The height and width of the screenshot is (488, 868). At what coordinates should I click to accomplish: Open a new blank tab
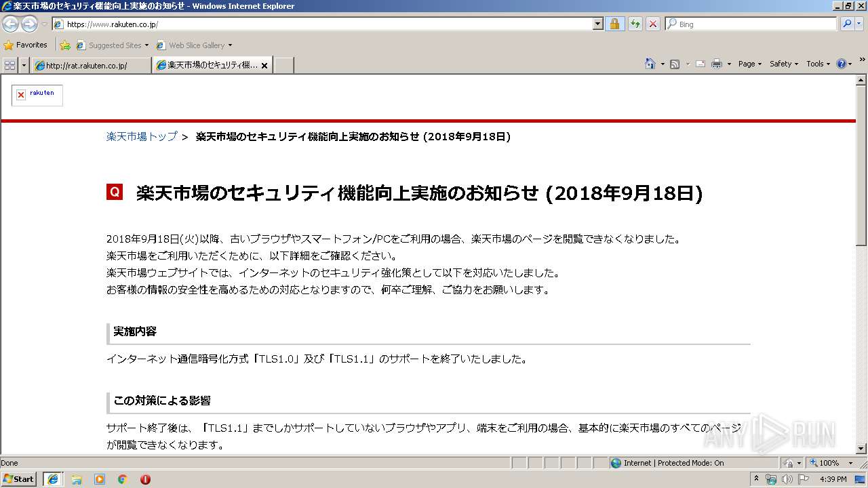[283, 65]
